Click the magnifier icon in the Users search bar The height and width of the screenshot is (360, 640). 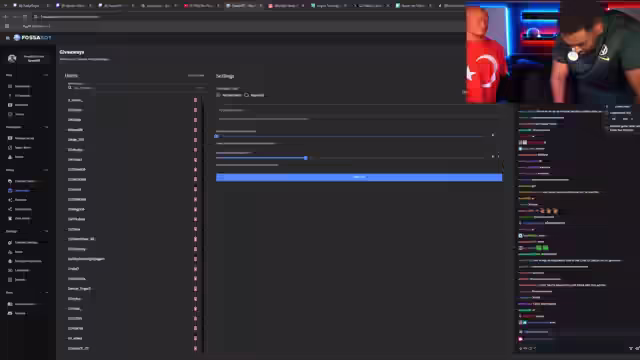point(70,88)
